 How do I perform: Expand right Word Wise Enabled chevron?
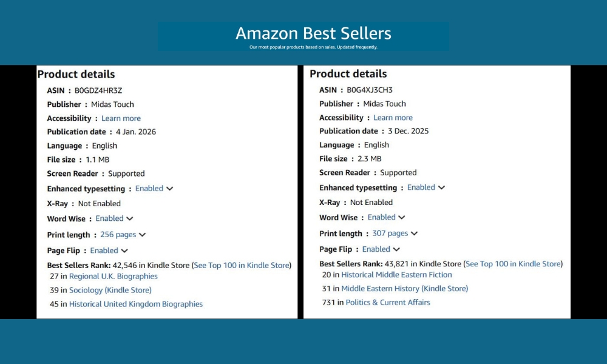[402, 217]
